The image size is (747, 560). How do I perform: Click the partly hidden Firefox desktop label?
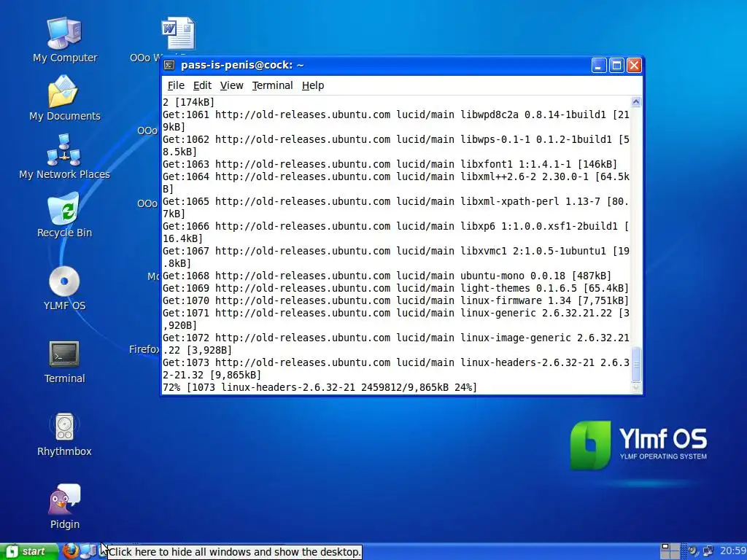144,349
